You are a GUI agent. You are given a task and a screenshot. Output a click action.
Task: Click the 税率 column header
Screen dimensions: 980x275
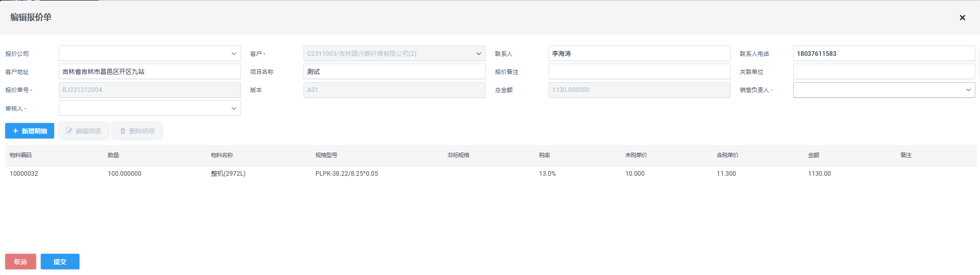(x=544, y=155)
